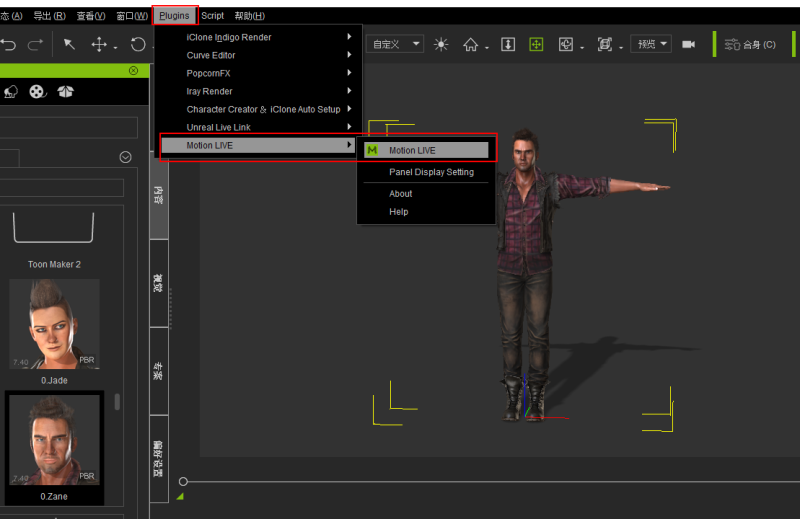Activate the move object tool
Viewport: 800px width, 519px height.
(x=100, y=45)
